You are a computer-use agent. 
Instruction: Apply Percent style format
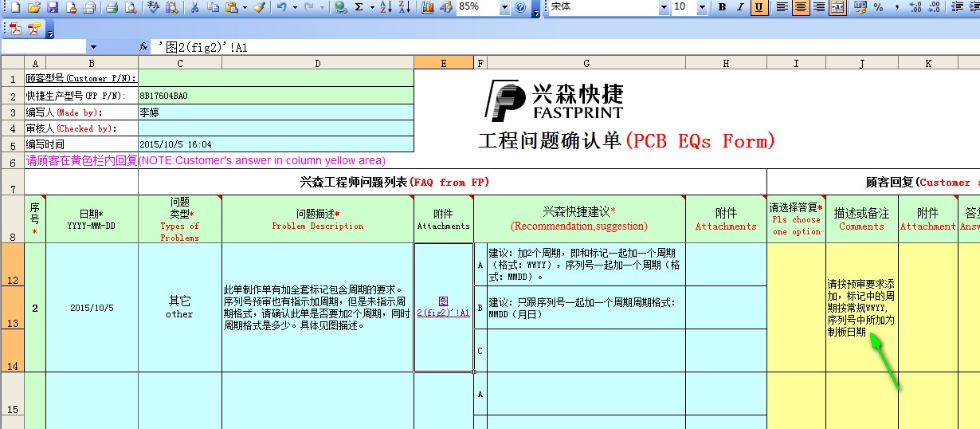[879, 7]
